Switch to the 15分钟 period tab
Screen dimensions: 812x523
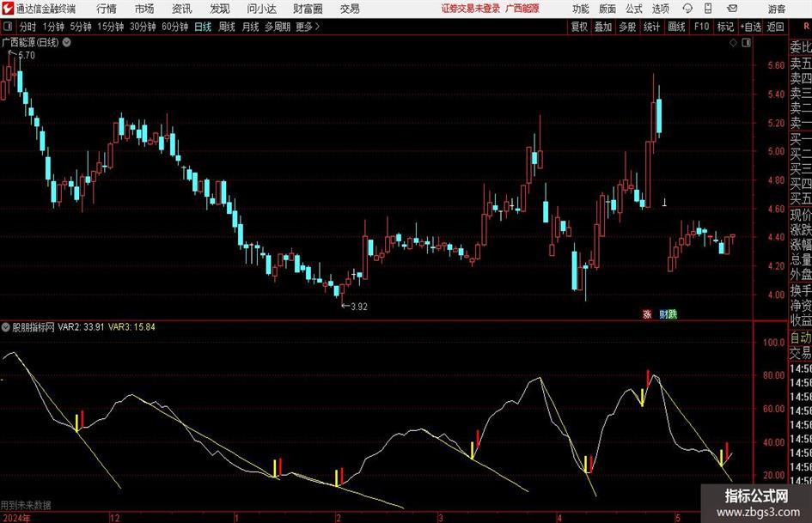[x=111, y=27]
